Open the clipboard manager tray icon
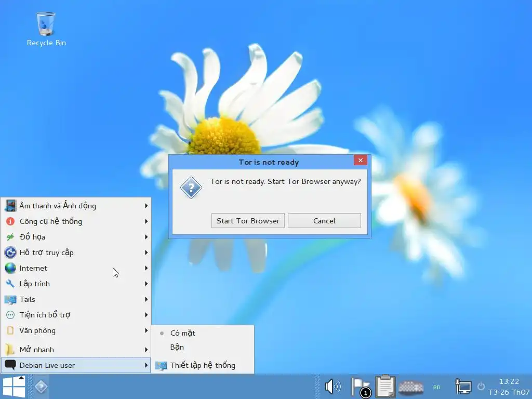Image resolution: width=532 pixels, height=399 pixels. click(385, 386)
